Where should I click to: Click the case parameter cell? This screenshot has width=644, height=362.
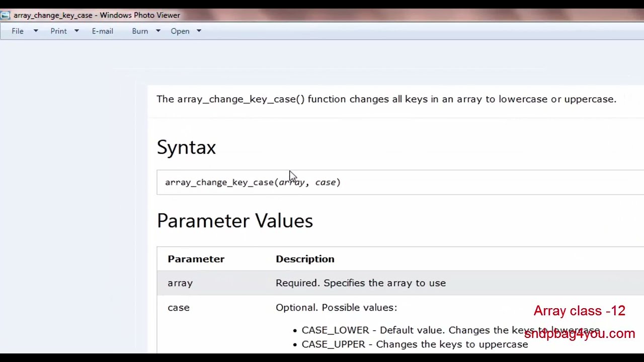179,308
